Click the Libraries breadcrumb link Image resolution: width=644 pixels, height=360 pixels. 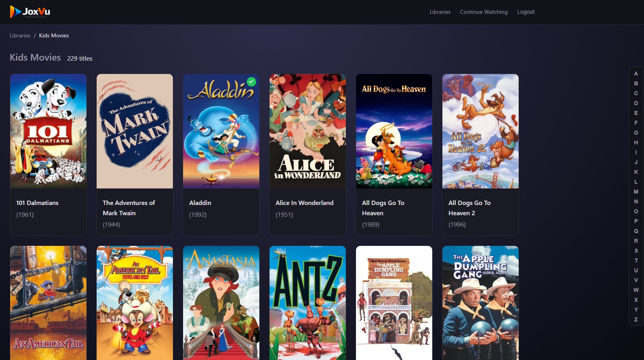point(20,35)
